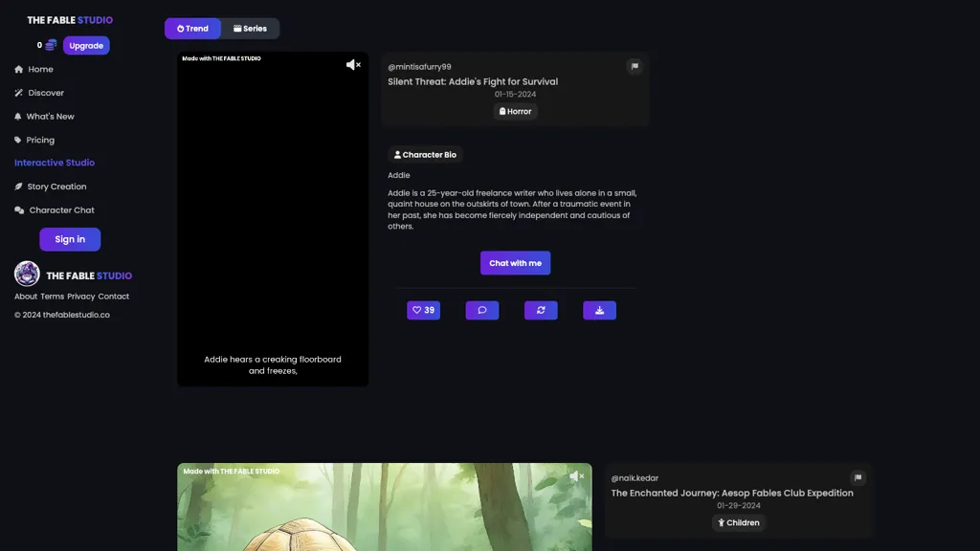Switch feed view to Trend
The image size is (980, 551).
coord(192,28)
